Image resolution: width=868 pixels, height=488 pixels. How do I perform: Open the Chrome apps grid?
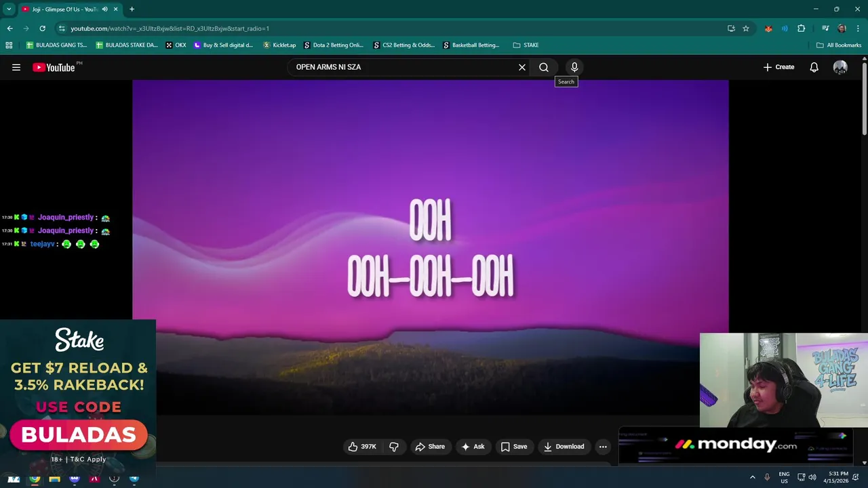[9, 45]
